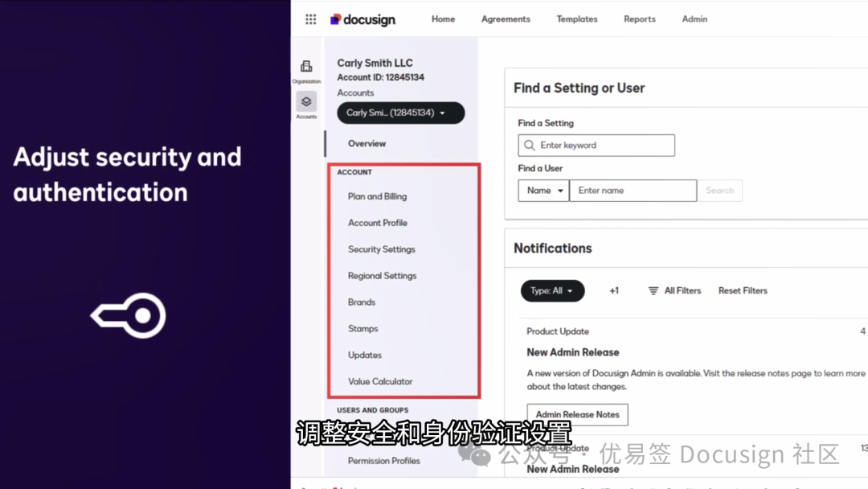
Task: Open Permission Profiles
Action: click(383, 461)
